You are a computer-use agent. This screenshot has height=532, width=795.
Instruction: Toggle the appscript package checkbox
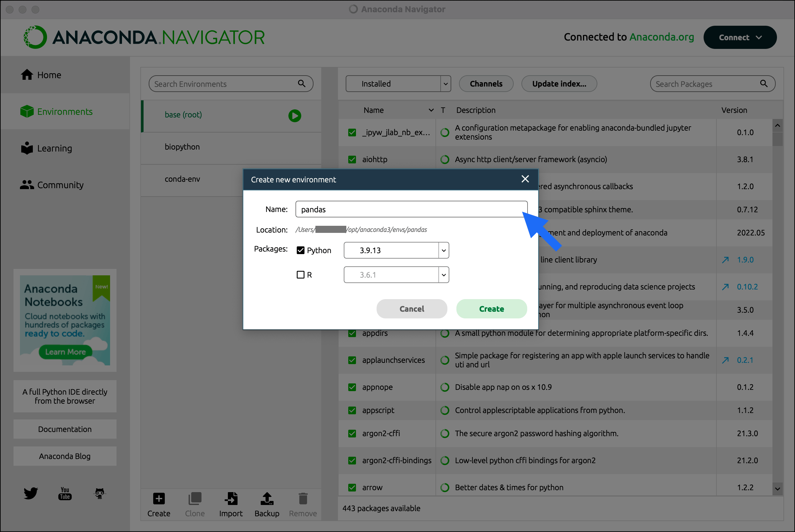coord(352,410)
